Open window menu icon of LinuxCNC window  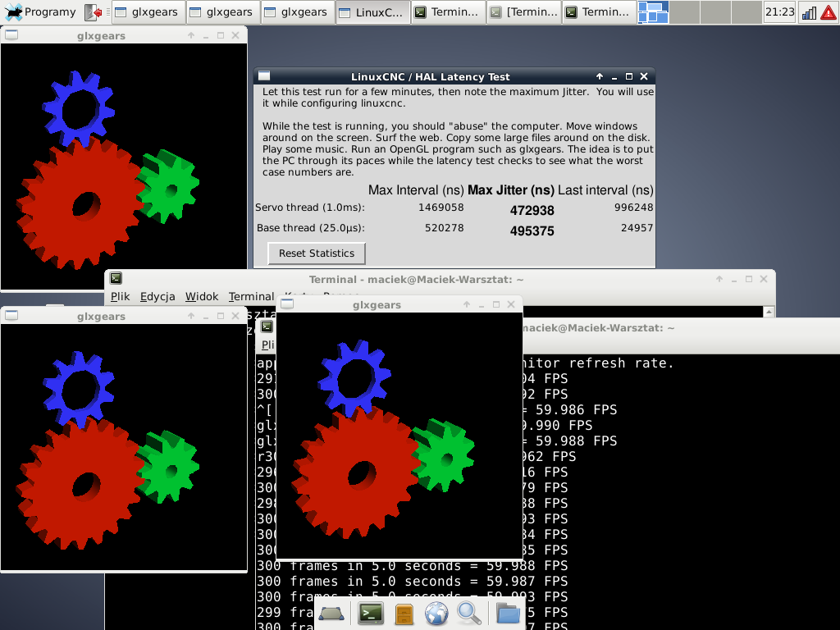click(x=264, y=76)
